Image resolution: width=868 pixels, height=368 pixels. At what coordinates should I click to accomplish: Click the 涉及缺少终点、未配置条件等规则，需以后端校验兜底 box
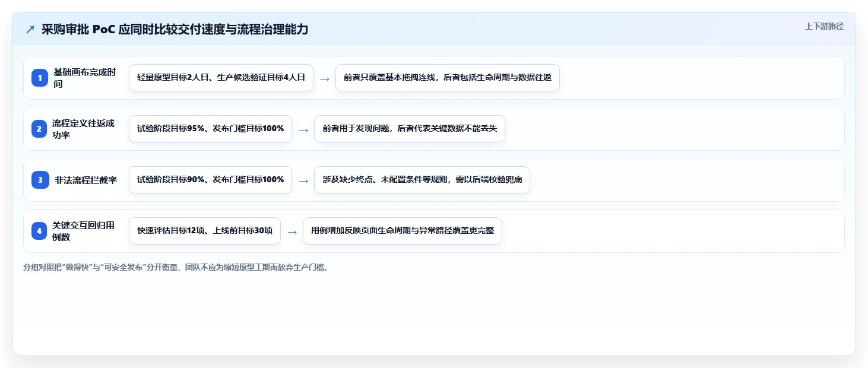click(x=422, y=180)
